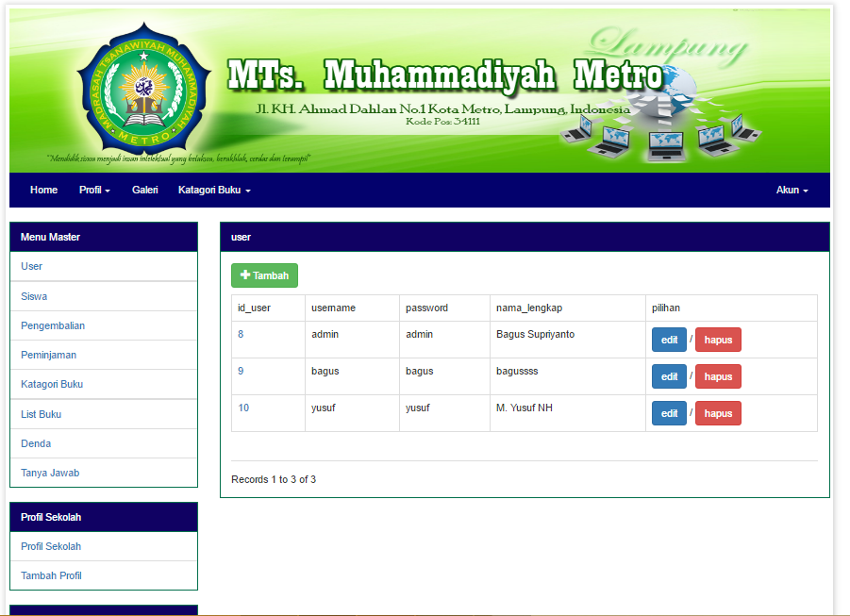Open the Denda sidebar link
The height and width of the screenshot is (616, 850).
click(x=104, y=443)
